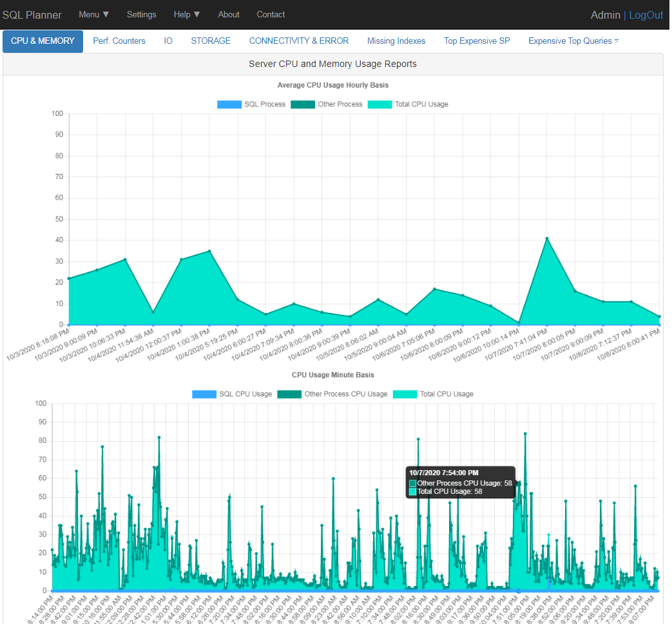Image resolution: width=672 pixels, height=624 pixels.
Task: Open the Menu dropdown
Action: (93, 14)
